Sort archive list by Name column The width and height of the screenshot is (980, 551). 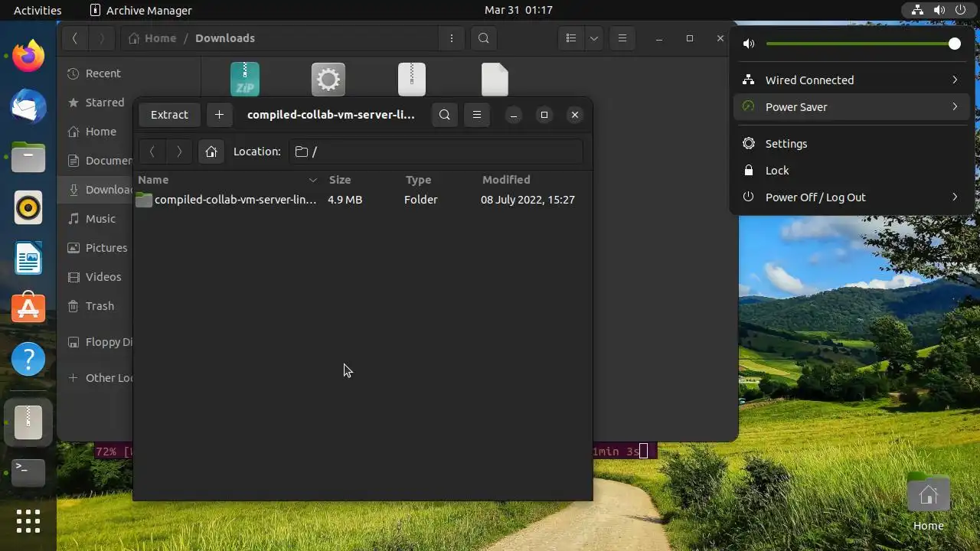(227, 180)
